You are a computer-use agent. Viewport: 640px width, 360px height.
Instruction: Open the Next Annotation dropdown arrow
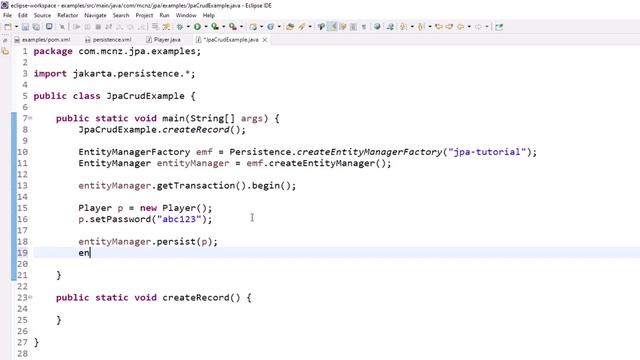tap(412, 27)
